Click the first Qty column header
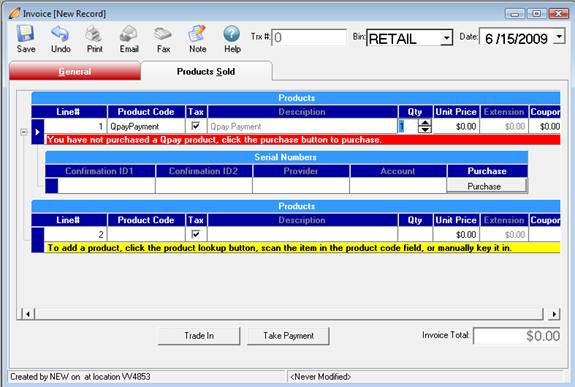Image resolution: width=575 pixels, height=387 pixels. coord(415,112)
